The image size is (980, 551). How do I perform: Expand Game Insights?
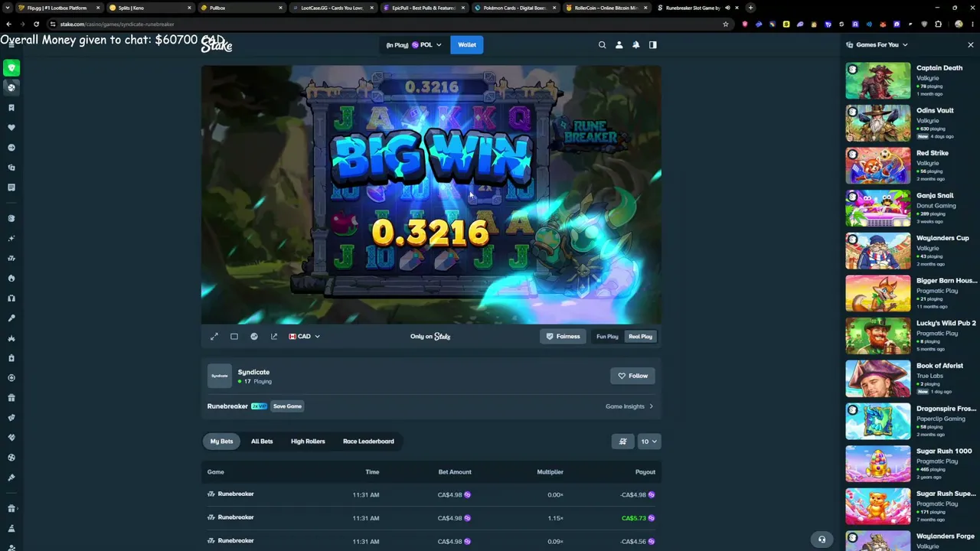[x=629, y=406]
